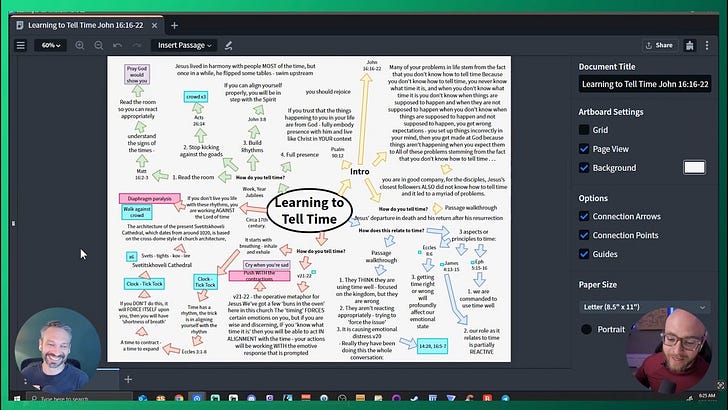Disable Connection Arrows option

coord(584,216)
